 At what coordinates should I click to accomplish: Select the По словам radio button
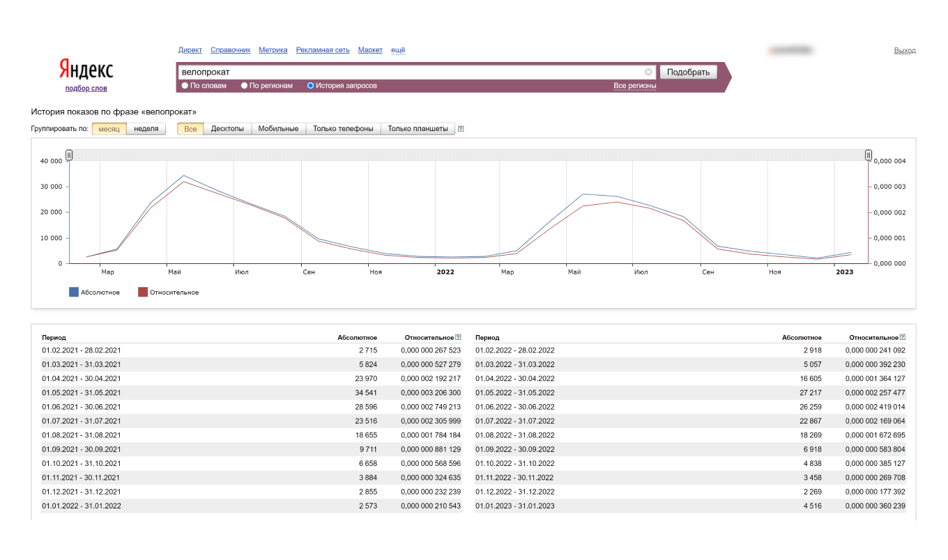coord(185,86)
